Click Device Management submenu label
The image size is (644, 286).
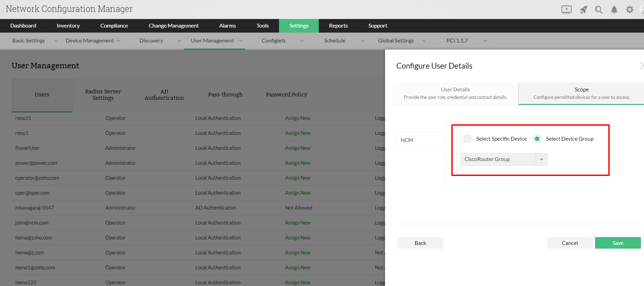[90, 41]
